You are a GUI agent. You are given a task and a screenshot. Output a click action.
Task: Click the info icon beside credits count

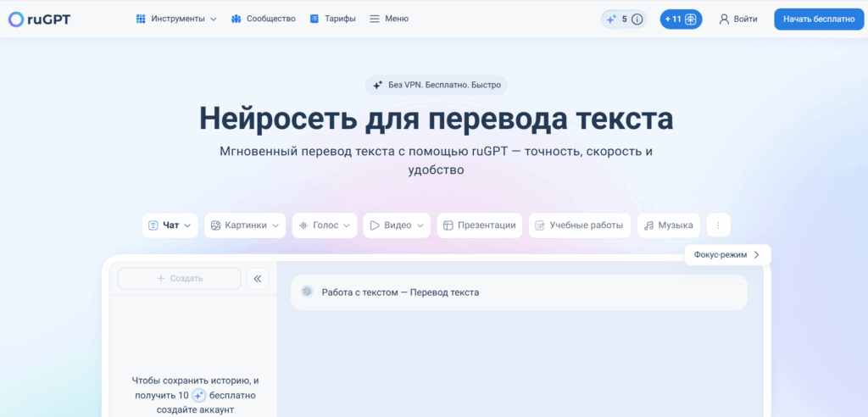coord(637,19)
